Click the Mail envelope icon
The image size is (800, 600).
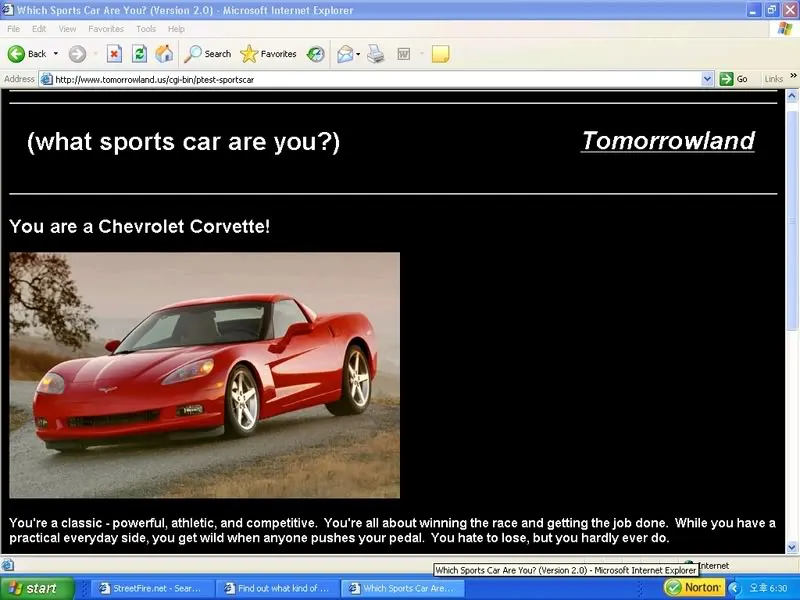(345, 54)
